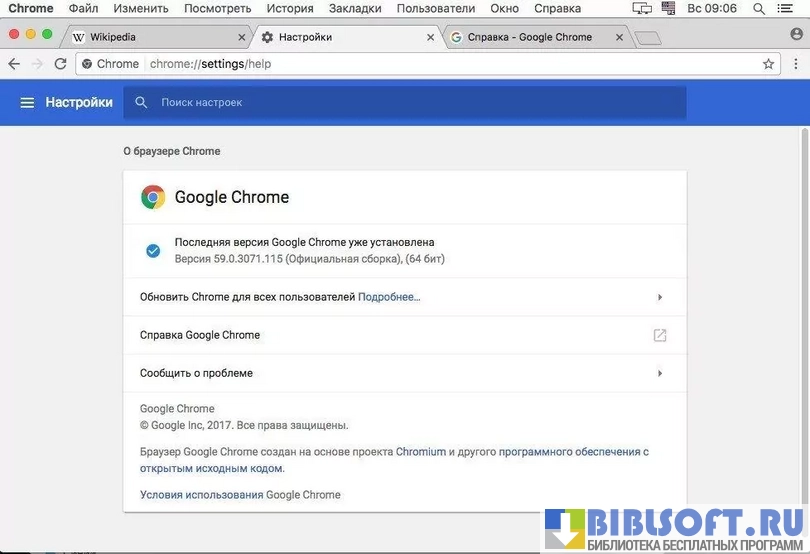Switch to the Справка - Google Chrome tab
The height and width of the screenshot is (554, 810).
point(530,37)
